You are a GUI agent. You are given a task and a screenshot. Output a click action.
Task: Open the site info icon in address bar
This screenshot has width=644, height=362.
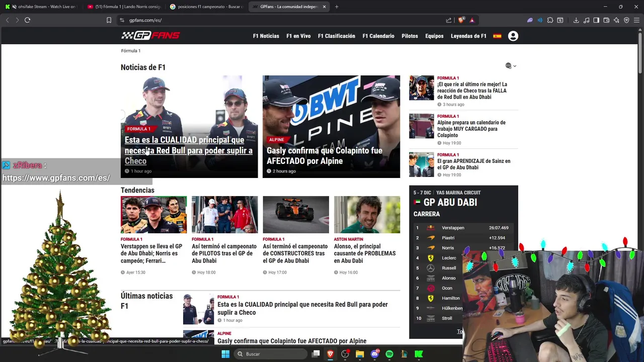coord(122,20)
